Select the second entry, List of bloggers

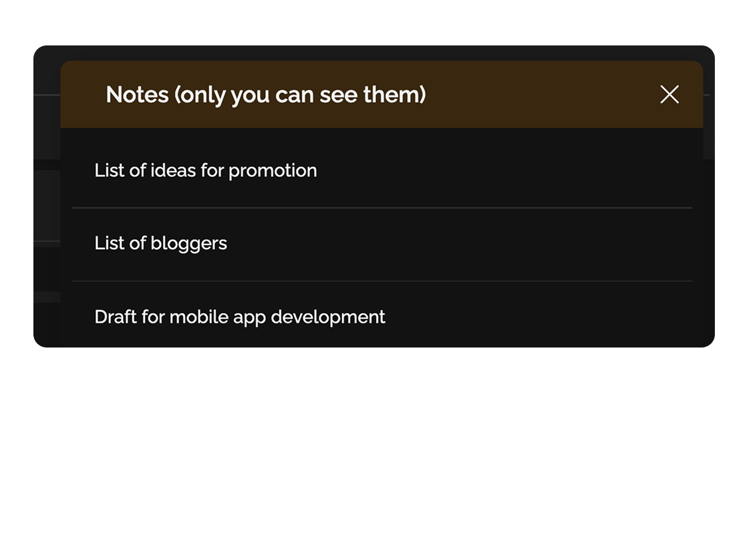(161, 243)
